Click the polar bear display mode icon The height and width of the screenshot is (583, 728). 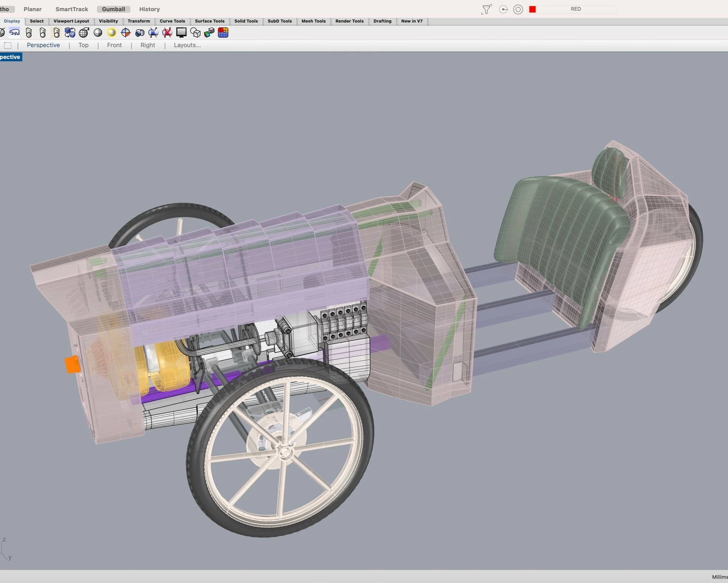pyautogui.click(x=15, y=33)
